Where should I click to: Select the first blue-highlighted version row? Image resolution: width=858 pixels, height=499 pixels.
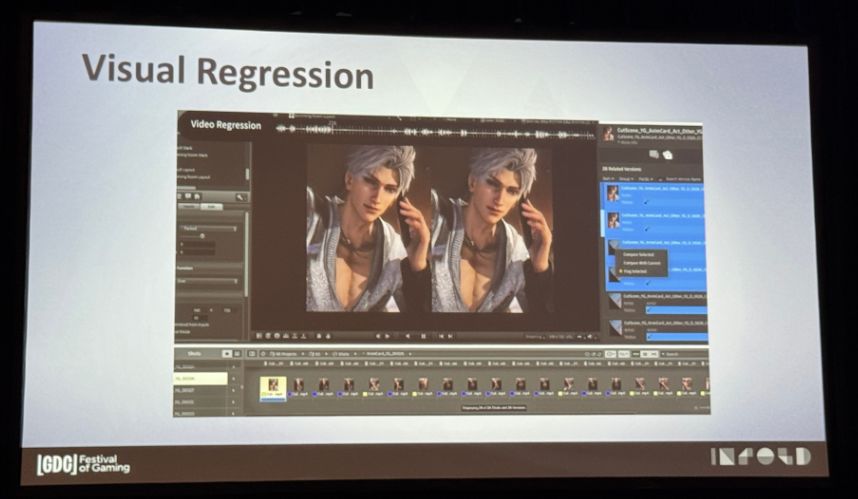(652, 195)
